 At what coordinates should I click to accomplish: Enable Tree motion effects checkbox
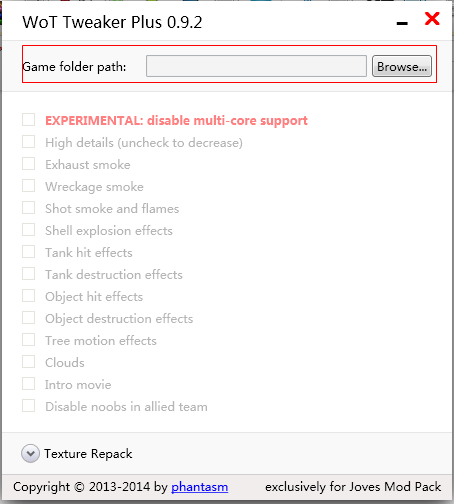click(28, 340)
